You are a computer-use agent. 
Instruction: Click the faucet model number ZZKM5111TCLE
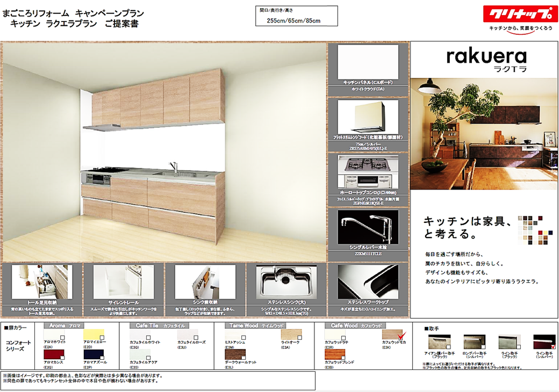pyautogui.click(x=368, y=254)
